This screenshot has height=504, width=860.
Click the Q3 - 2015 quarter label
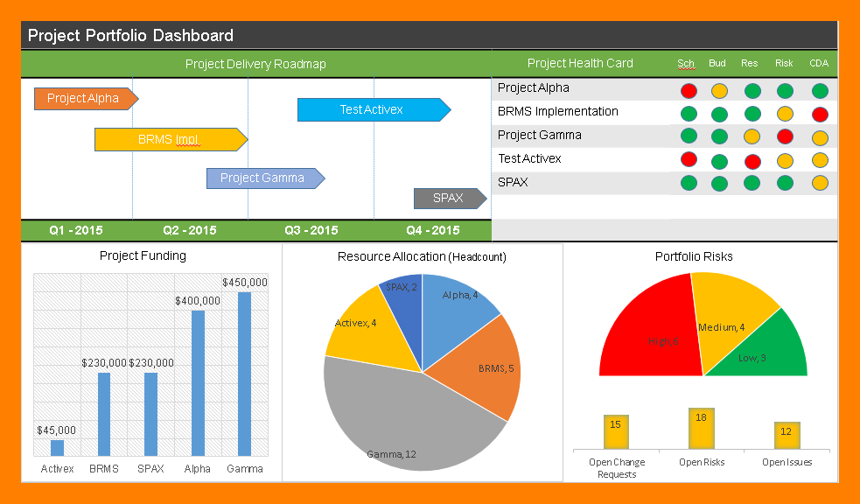pos(311,231)
